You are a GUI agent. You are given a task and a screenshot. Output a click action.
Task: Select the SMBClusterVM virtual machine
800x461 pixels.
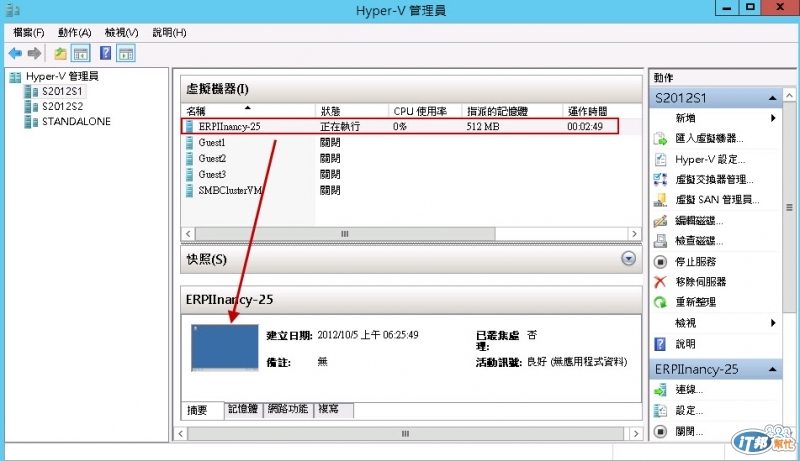[x=230, y=190]
